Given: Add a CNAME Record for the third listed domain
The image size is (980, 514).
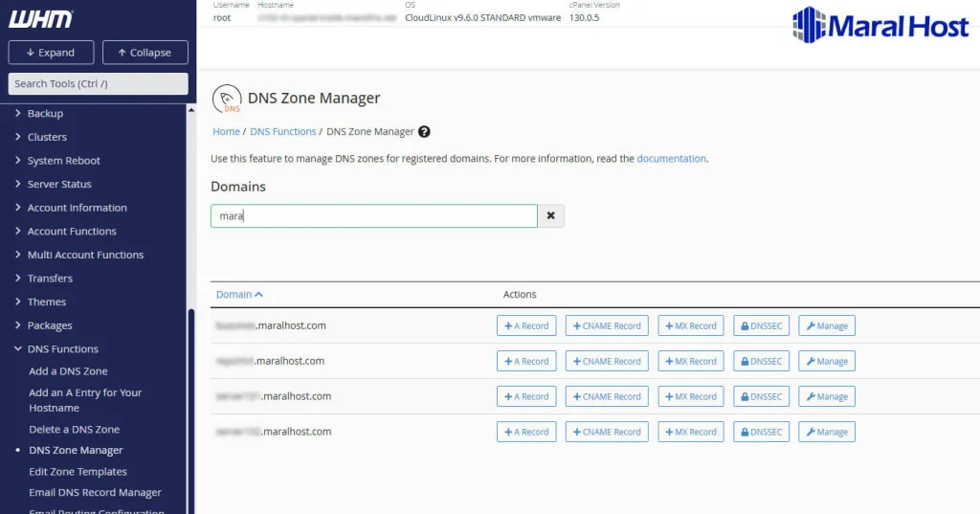Looking at the screenshot, I should click(607, 396).
